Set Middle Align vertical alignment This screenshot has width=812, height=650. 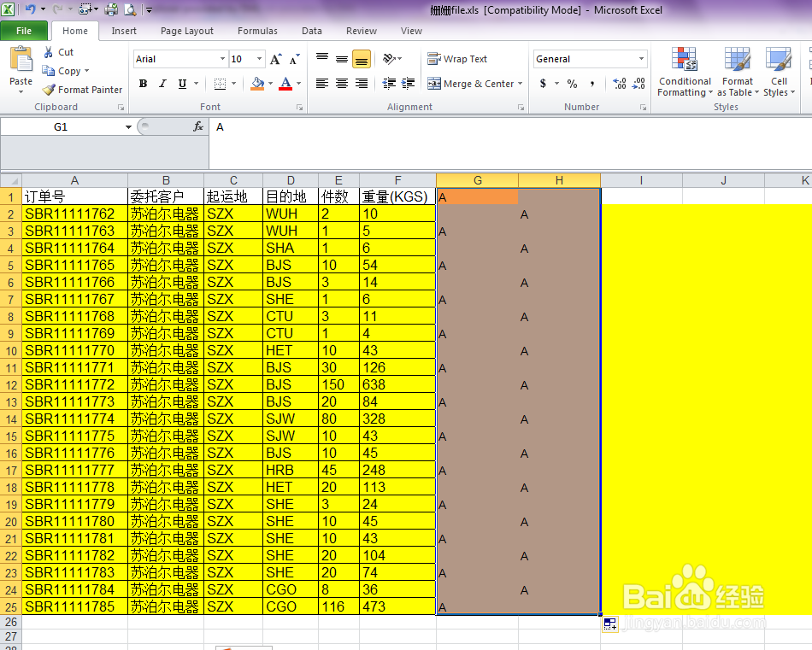342,58
